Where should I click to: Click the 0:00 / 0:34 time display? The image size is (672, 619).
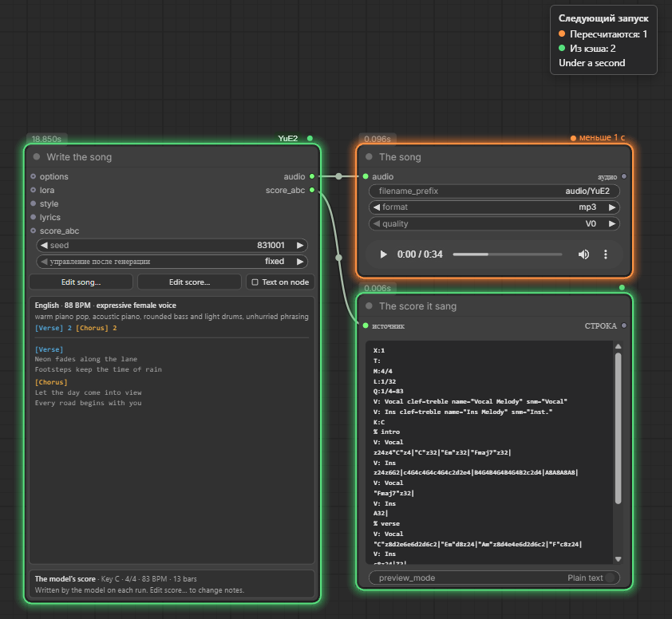tap(420, 254)
